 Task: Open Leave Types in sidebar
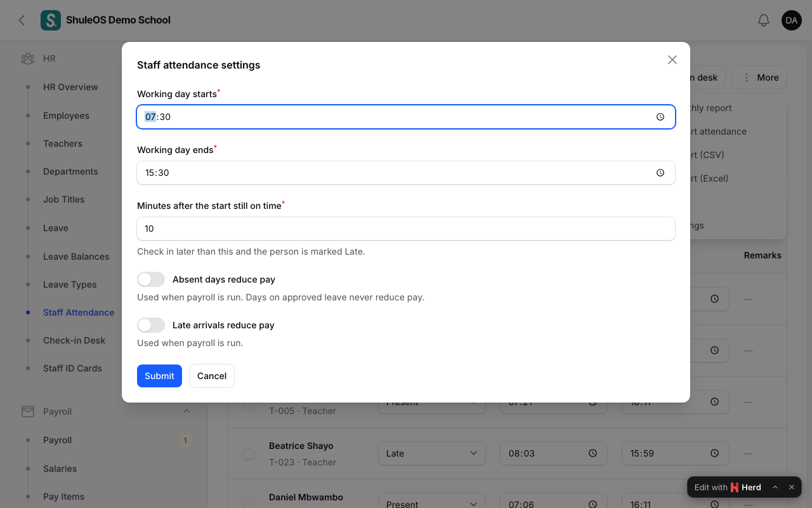pyautogui.click(x=70, y=284)
